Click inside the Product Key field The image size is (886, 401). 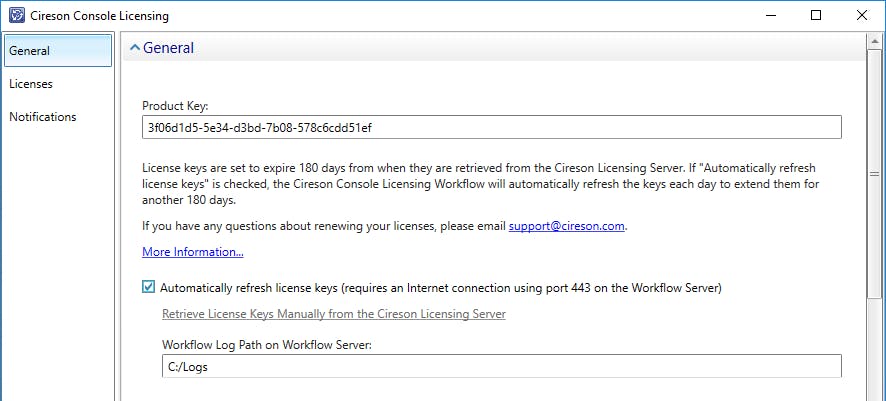tap(491, 128)
